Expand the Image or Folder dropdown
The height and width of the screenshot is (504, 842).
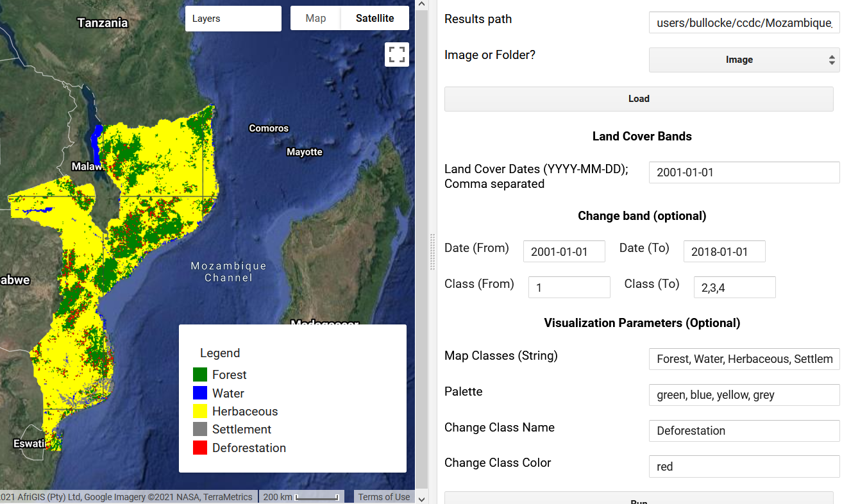[744, 60]
